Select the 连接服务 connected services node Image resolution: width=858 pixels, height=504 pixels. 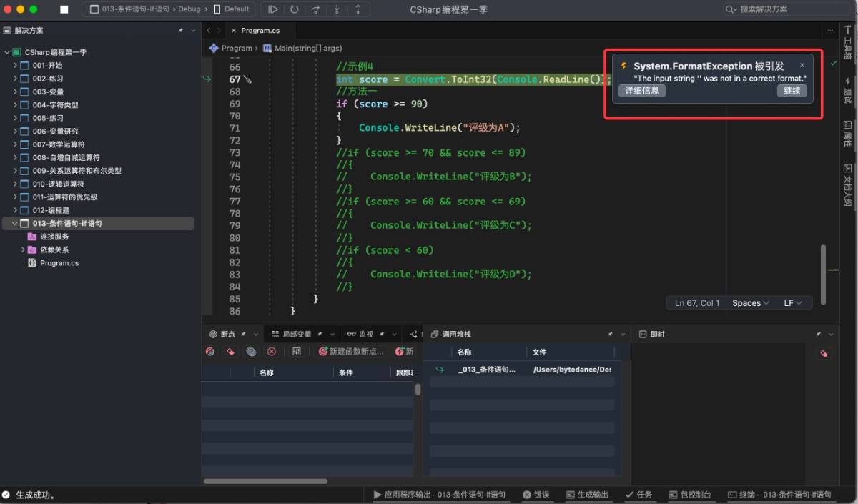point(54,237)
